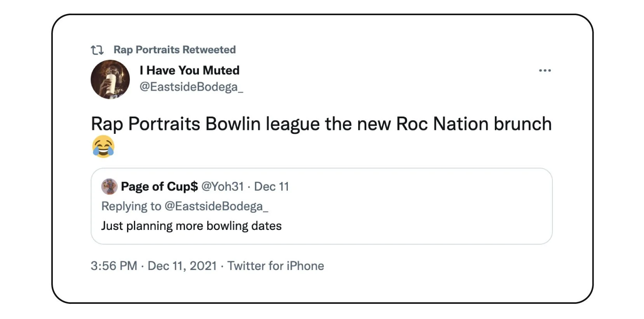
Task: Open the Twitter for iPhone source link
Action: point(275,266)
